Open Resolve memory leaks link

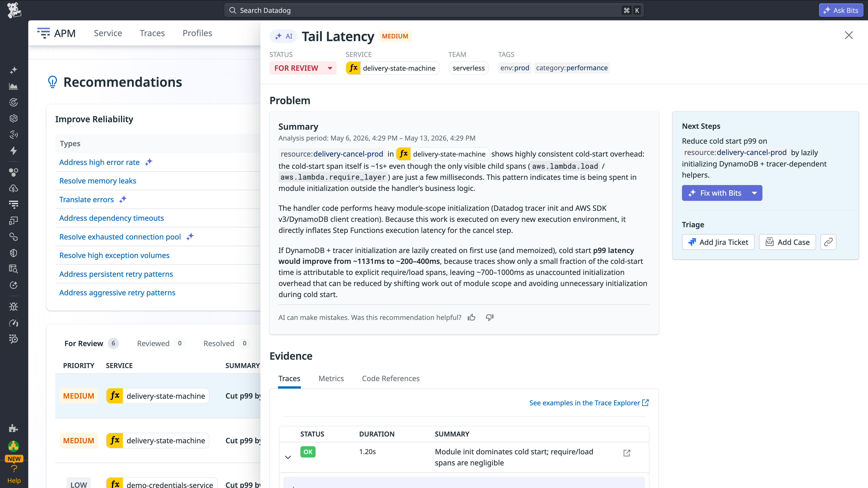tap(98, 181)
